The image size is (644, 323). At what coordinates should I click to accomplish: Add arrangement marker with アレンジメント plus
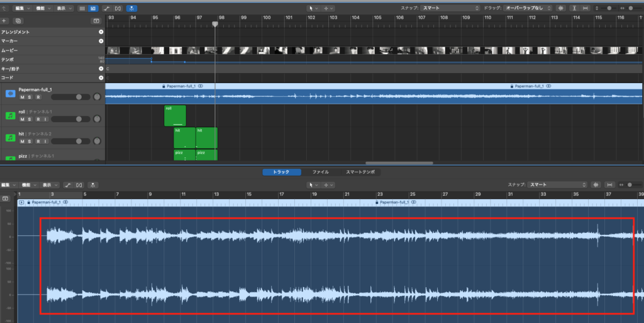101,31
